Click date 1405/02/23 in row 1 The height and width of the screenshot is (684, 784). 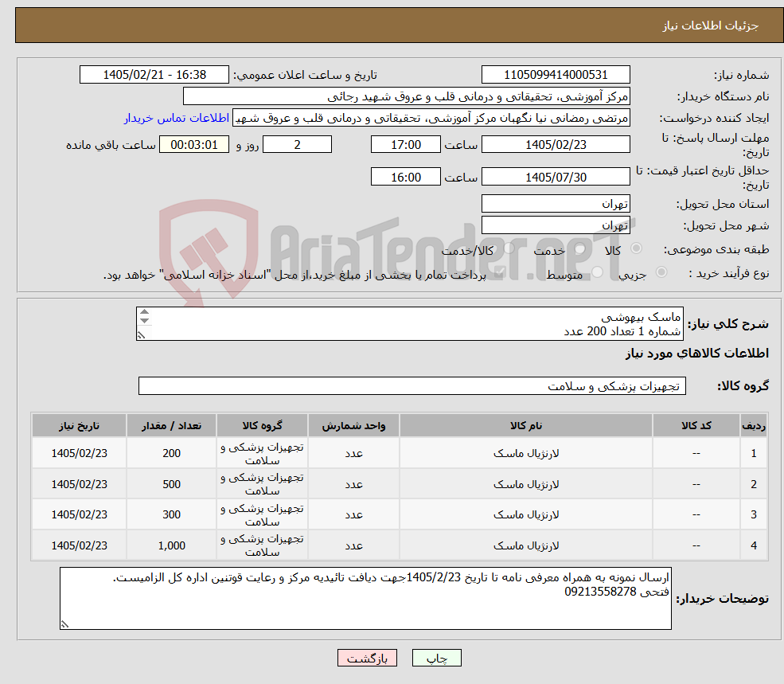(79, 453)
